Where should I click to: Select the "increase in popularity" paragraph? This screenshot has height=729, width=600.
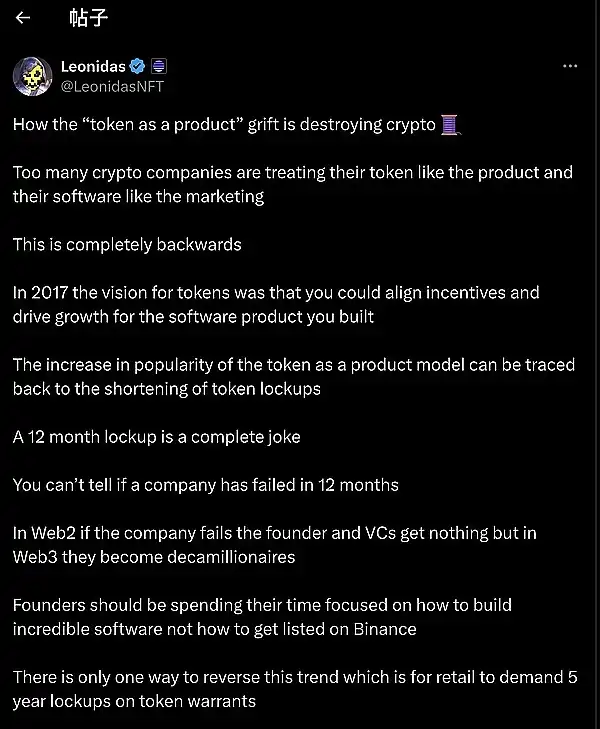(x=293, y=376)
